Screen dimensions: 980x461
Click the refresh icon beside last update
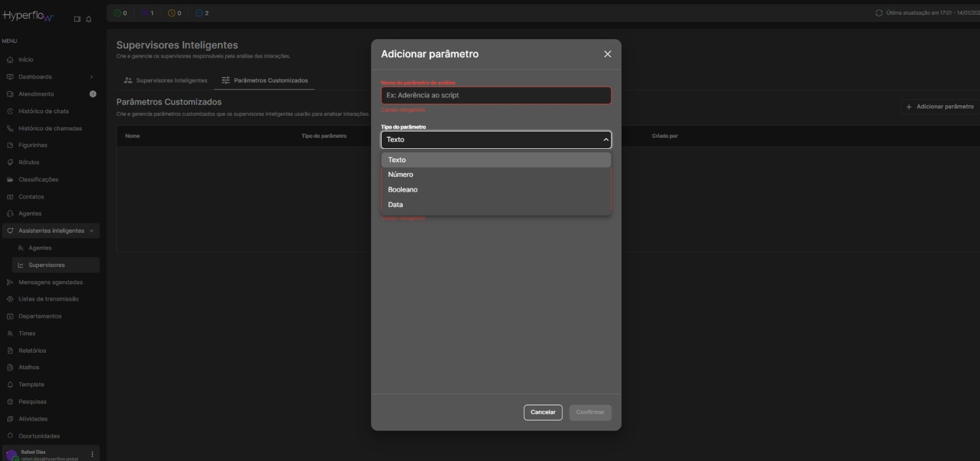tap(879, 13)
